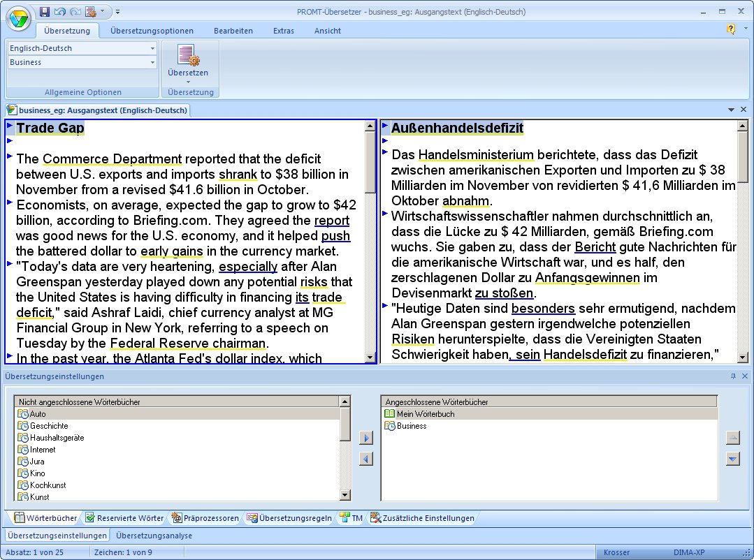Click the Save icon in quick access toolbar
Image resolution: width=754 pixels, height=560 pixels.
pos(45,12)
